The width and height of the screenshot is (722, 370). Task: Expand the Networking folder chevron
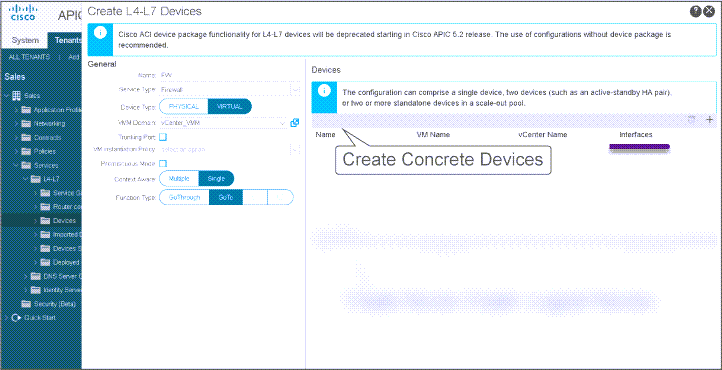[x=17, y=123]
